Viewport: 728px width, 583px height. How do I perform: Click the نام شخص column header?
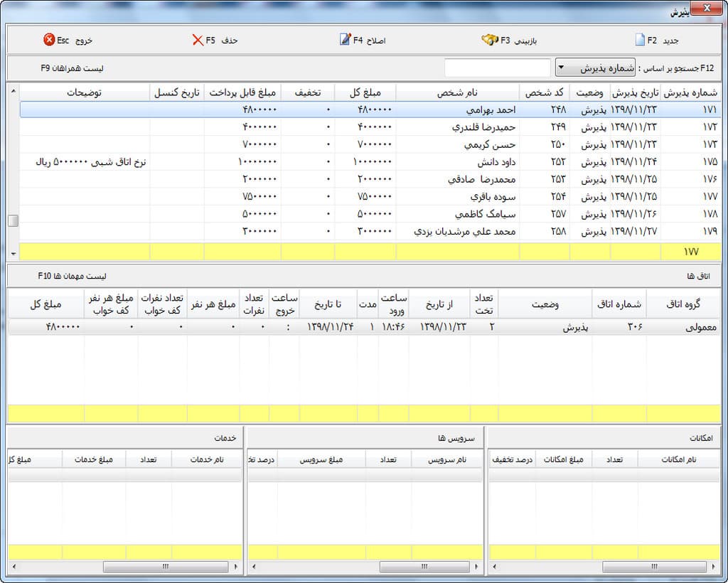click(x=457, y=93)
